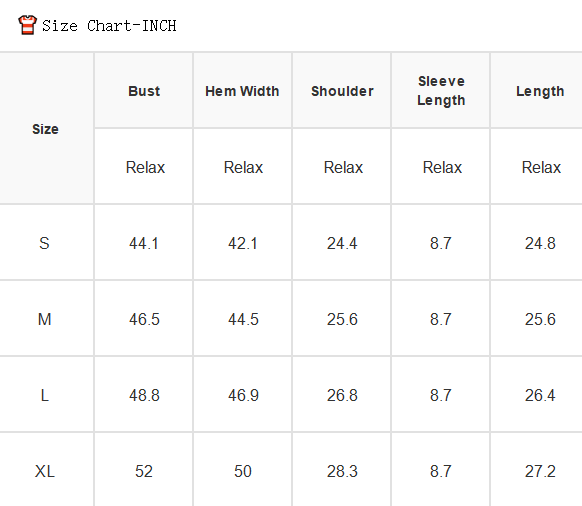
Task: Select the L size row label
Action: [x=45, y=395]
